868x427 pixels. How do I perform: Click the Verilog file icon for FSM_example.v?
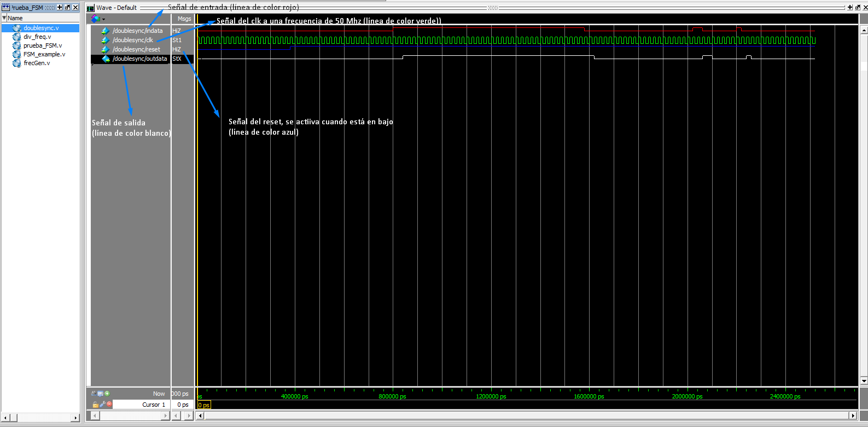tap(17, 54)
